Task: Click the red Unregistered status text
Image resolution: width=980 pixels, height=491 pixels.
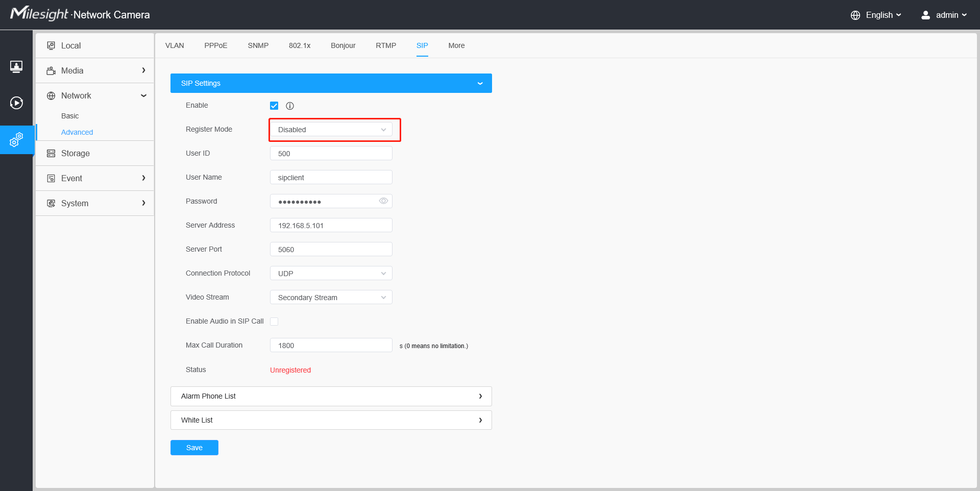Action: pos(290,370)
